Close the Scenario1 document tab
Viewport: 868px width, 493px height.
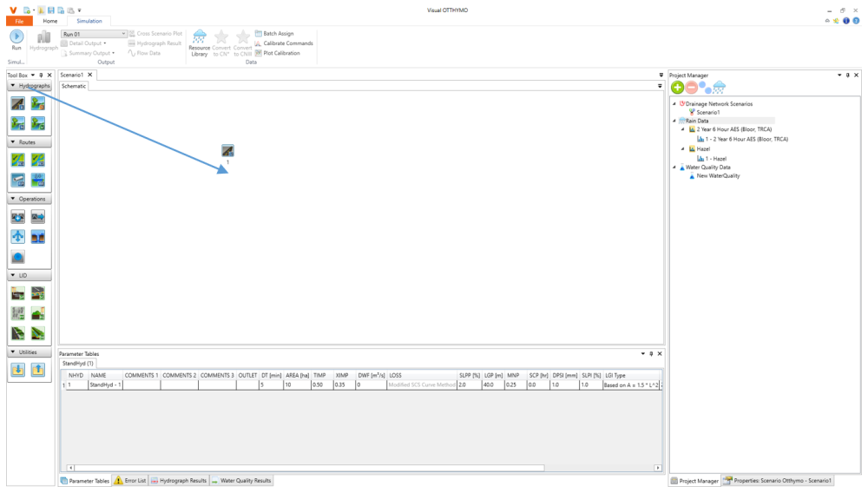89,75
